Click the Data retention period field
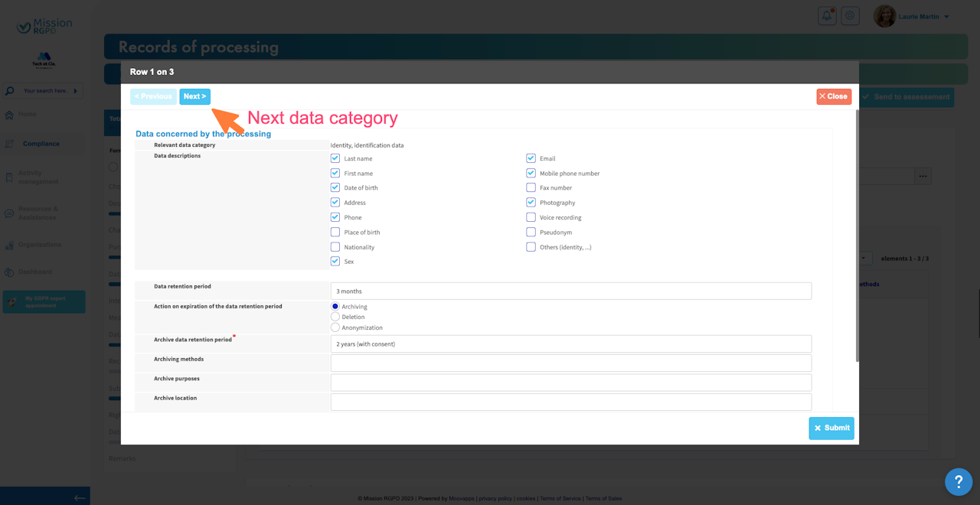 pyautogui.click(x=570, y=291)
